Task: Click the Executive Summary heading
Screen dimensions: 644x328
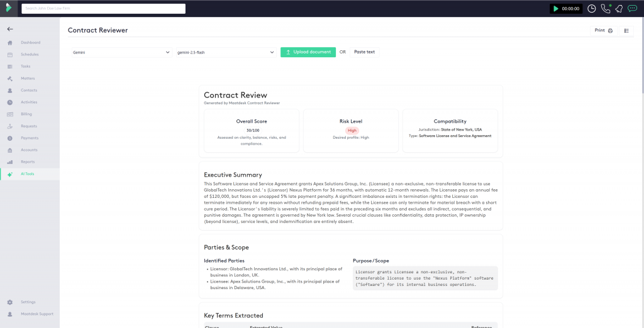Action: click(233, 175)
